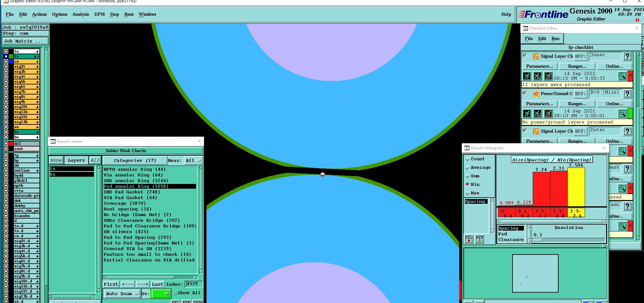Uncheck the Outer Signal Layer check checkbox
The height and width of the screenshot is (303, 644).
click(x=525, y=130)
